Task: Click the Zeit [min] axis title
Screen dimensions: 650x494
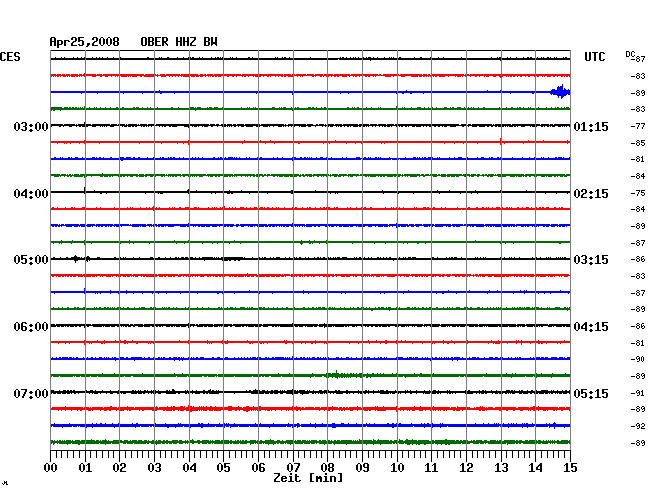Action: 308,478
